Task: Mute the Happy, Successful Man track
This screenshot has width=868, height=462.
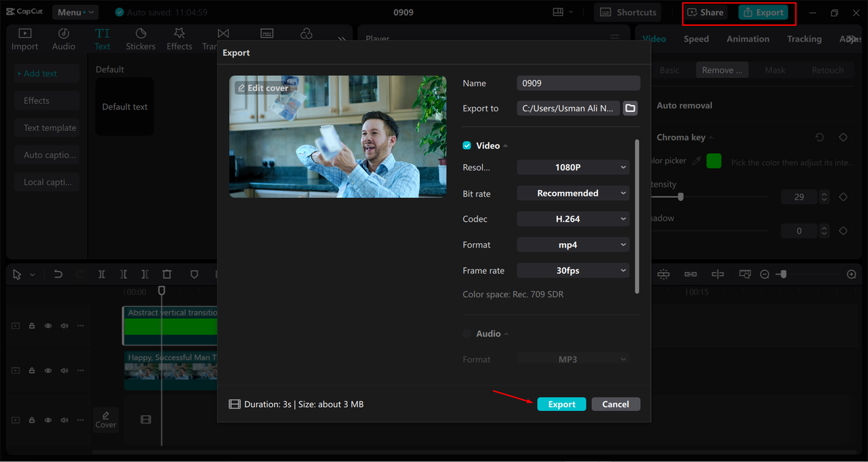Action: click(64, 370)
